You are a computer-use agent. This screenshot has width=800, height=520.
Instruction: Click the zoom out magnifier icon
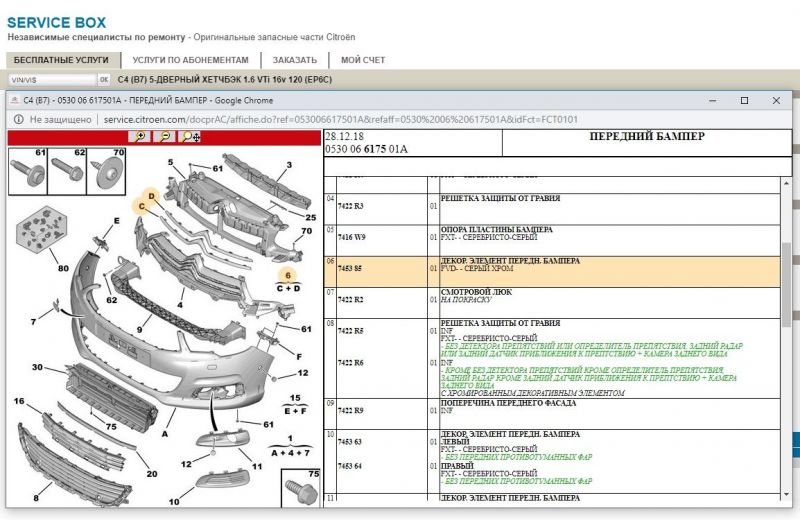pos(164,137)
